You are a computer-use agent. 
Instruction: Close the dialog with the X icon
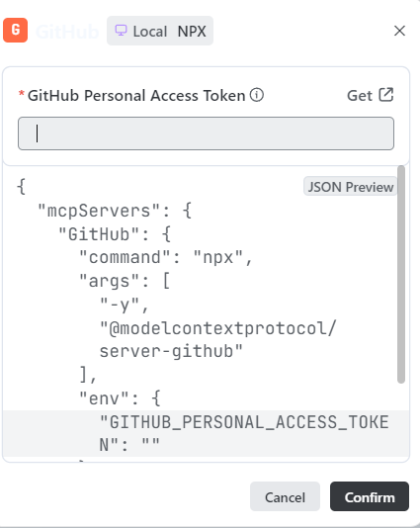(399, 31)
